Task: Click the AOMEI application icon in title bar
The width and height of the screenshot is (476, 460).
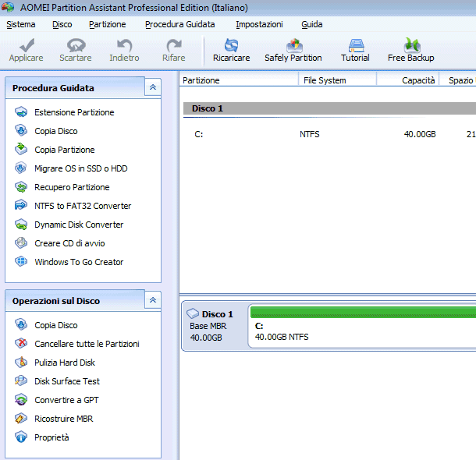Action: 8,7
